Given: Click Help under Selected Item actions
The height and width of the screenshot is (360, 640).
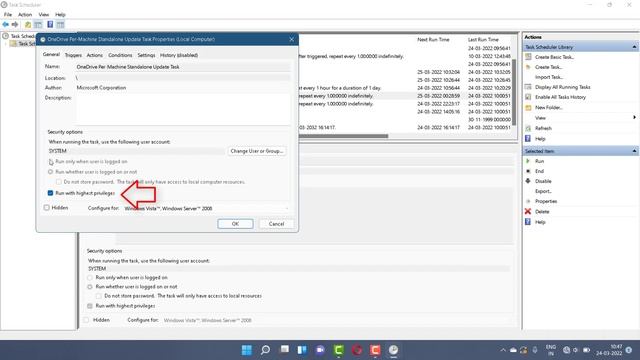Looking at the screenshot, I should [540, 222].
